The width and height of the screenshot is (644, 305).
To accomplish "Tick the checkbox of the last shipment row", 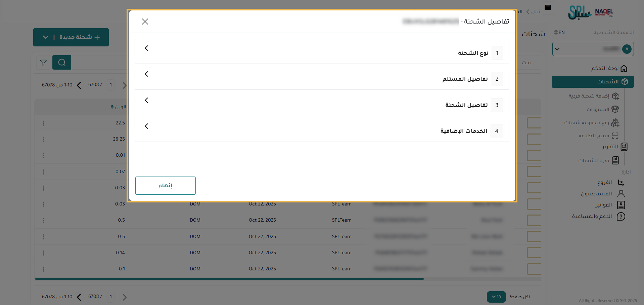I will pos(534,269).
